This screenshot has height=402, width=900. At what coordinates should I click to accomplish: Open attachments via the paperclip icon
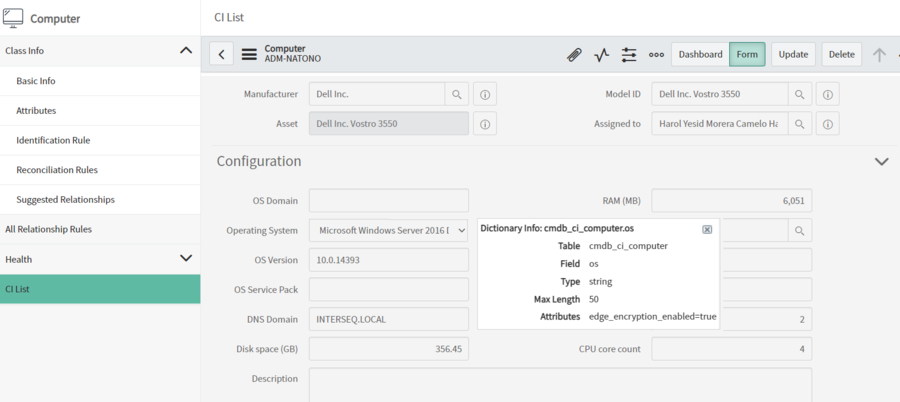click(x=573, y=55)
